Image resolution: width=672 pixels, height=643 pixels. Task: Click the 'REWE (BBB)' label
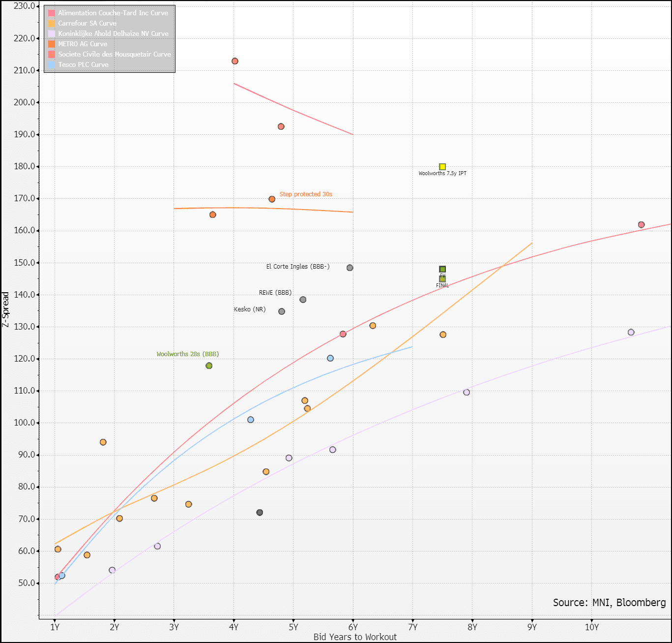click(x=275, y=293)
